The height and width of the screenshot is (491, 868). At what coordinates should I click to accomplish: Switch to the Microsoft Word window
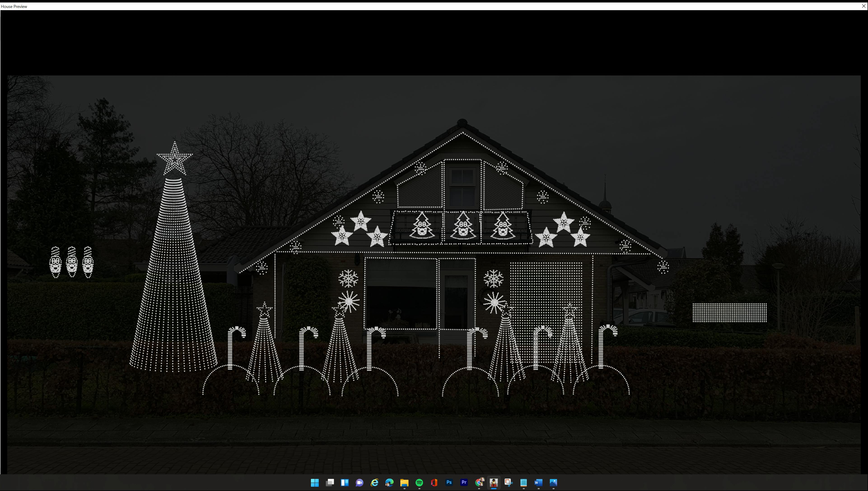(539, 483)
